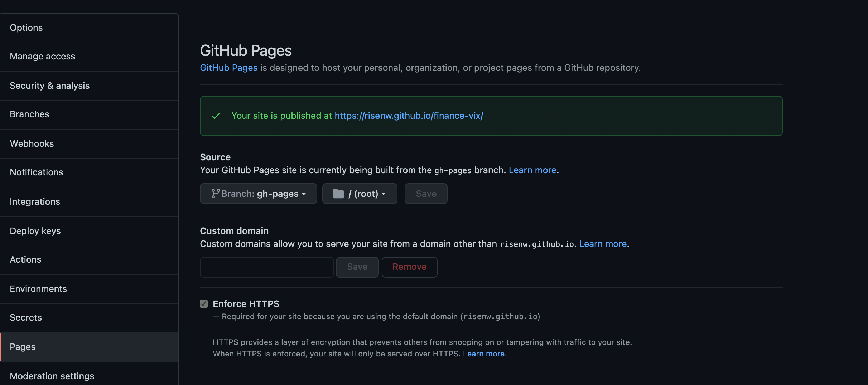
Task: Toggle the Enforce HTTPS checkbox
Action: click(204, 304)
